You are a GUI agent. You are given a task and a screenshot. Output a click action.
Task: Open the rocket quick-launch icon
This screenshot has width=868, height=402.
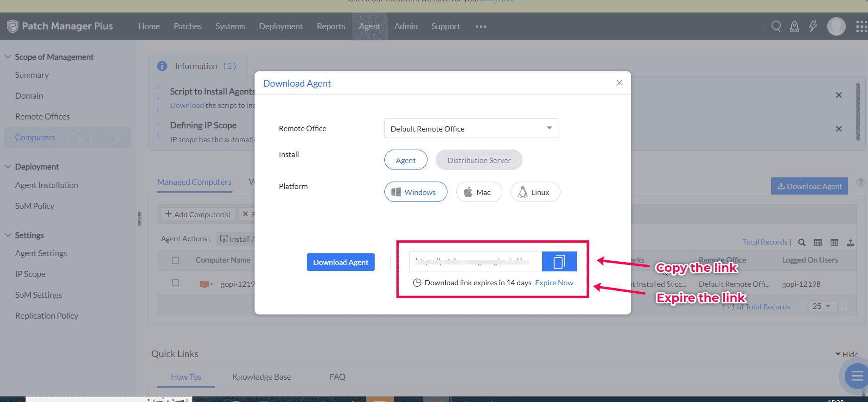coord(795,26)
